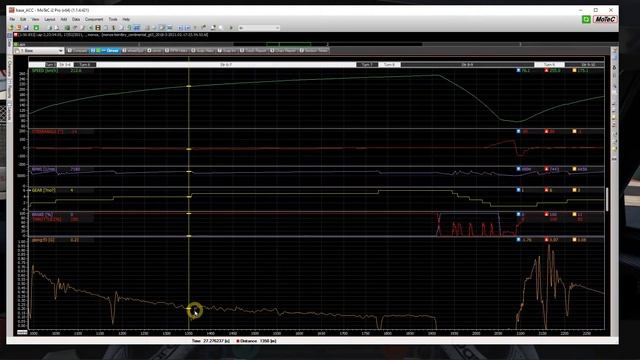
Task: Click the lap overview bar above the tabs
Action: point(316,44)
